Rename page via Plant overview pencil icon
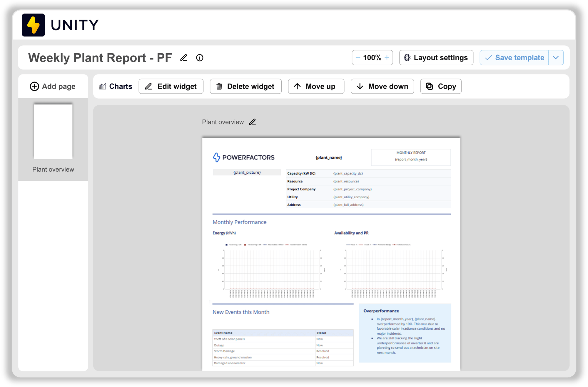This screenshot has height=387, width=588. [x=253, y=122]
